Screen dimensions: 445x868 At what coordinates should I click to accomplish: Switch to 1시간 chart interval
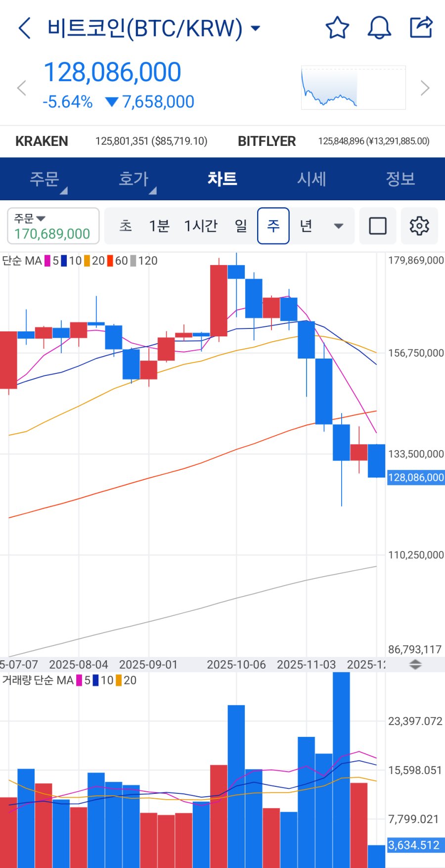click(x=201, y=226)
